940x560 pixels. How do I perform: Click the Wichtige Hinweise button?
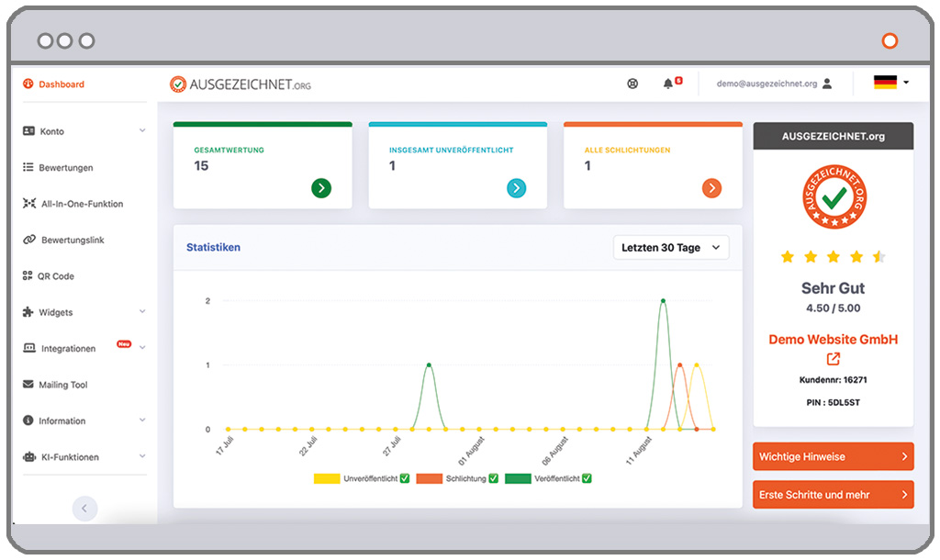click(833, 456)
